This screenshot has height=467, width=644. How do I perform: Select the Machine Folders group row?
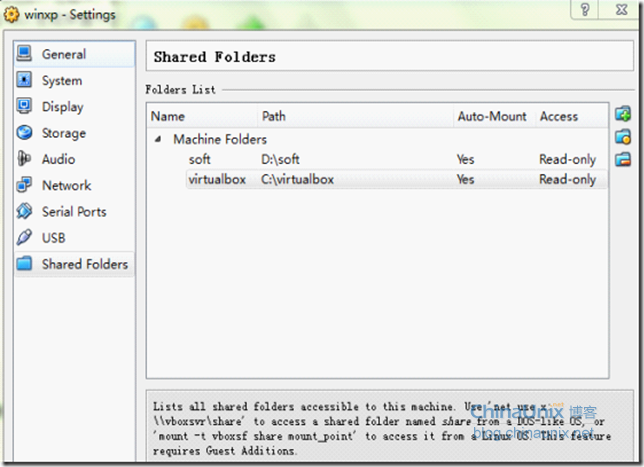[377, 139]
